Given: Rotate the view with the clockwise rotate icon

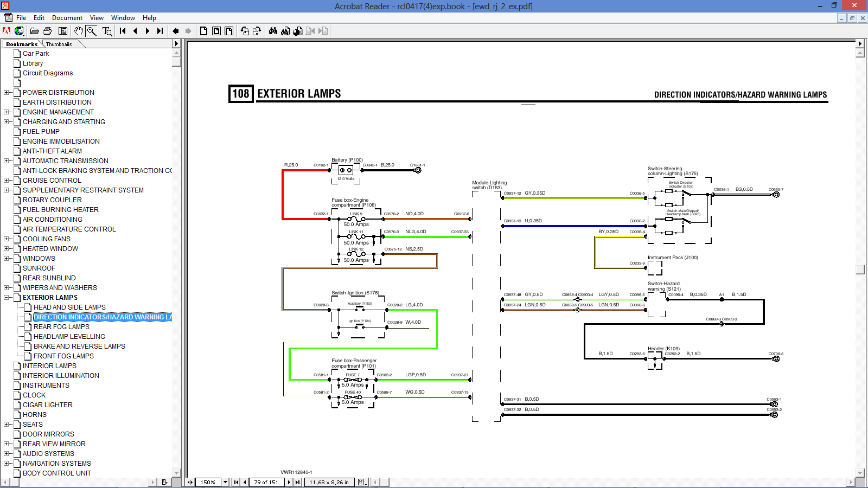Looking at the screenshot, I should (x=257, y=31).
